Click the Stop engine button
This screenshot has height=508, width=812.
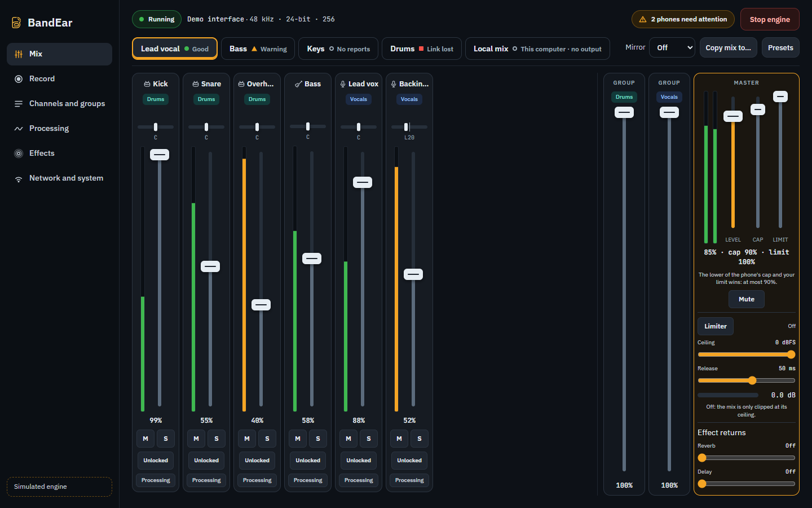770,19
